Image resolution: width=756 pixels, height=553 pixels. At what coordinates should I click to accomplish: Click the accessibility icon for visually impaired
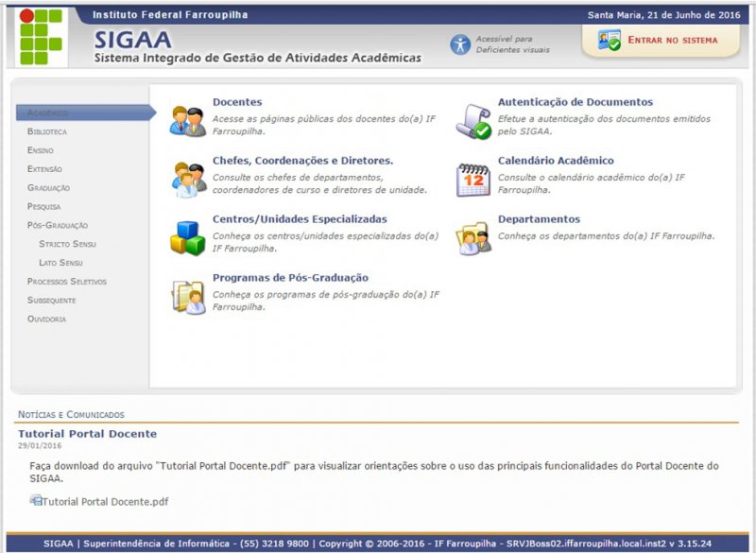[x=459, y=44]
